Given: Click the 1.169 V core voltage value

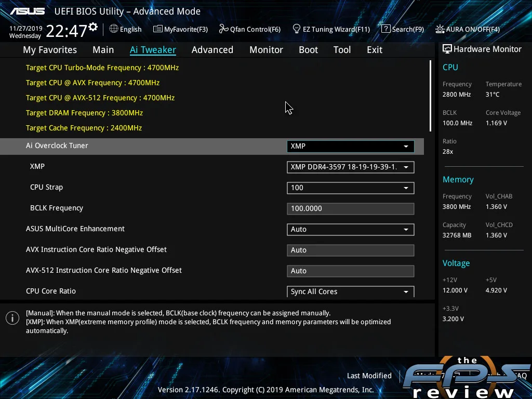Looking at the screenshot, I should click(496, 123).
